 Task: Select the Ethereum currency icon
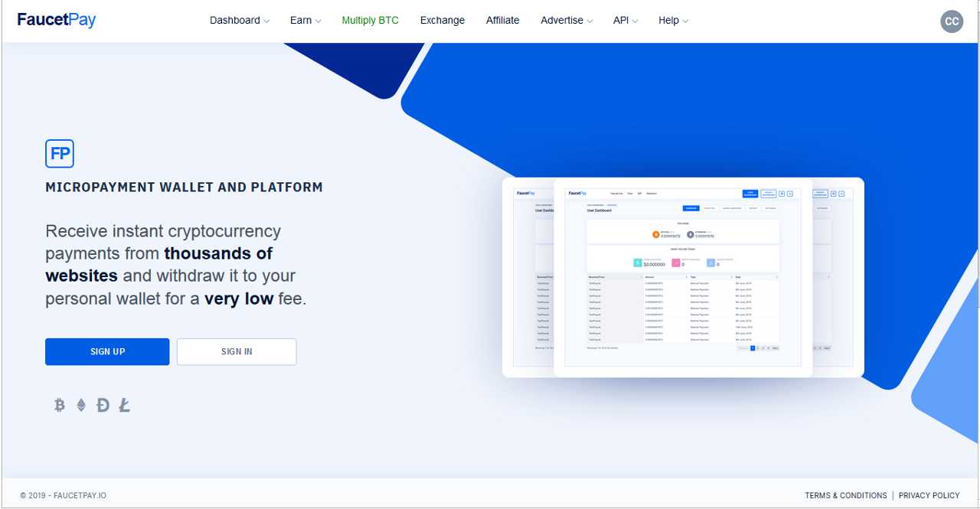[81, 405]
